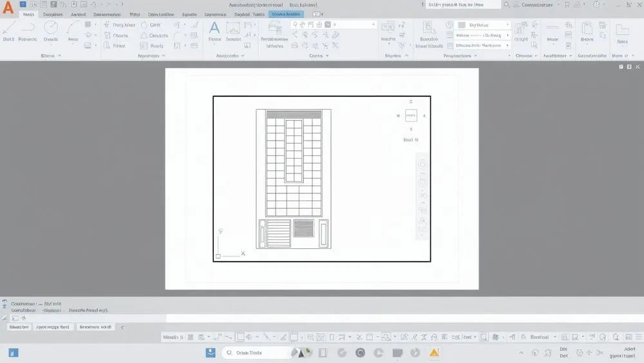The height and width of the screenshot is (363, 644).
Task: Open the navigation wheel on navigation bar
Action: coord(422,164)
